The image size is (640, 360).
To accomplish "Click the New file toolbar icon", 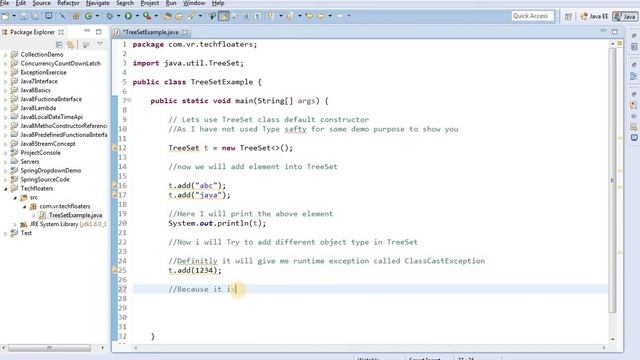I will click(5, 16).
